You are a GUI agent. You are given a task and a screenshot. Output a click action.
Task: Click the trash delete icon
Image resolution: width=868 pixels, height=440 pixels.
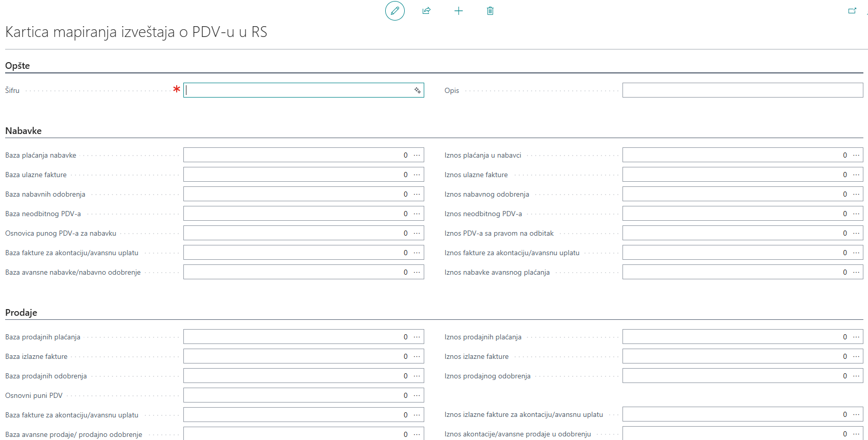(490, 11)
